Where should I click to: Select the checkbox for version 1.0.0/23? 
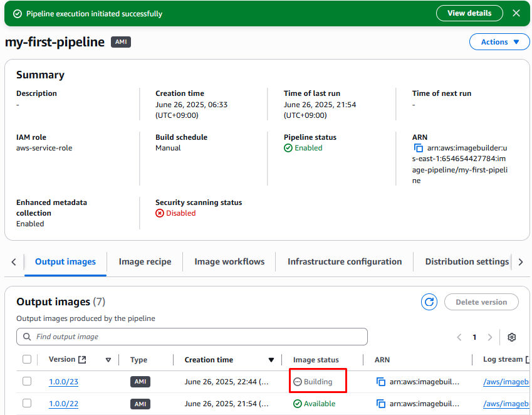pos(27,382)
